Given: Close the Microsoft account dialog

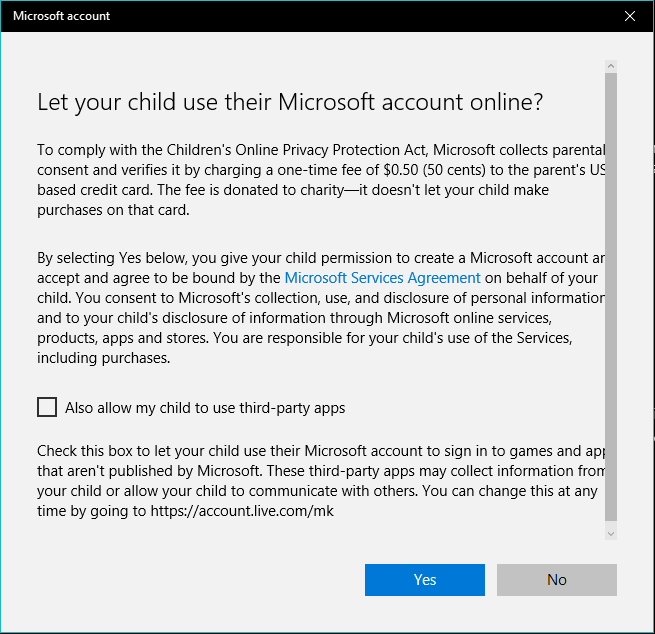Looking at the screenshot, I should (630, 16).
